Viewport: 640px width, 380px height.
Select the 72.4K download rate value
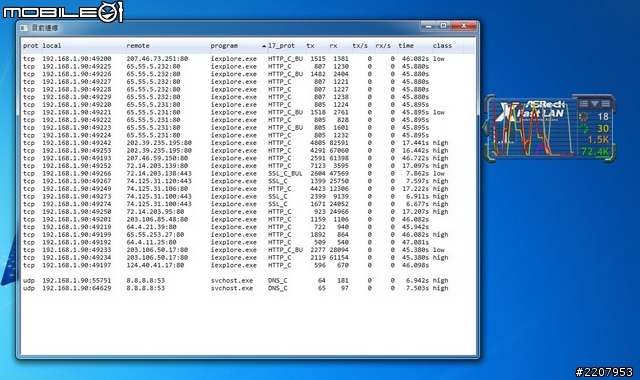(x=595, y=151)
